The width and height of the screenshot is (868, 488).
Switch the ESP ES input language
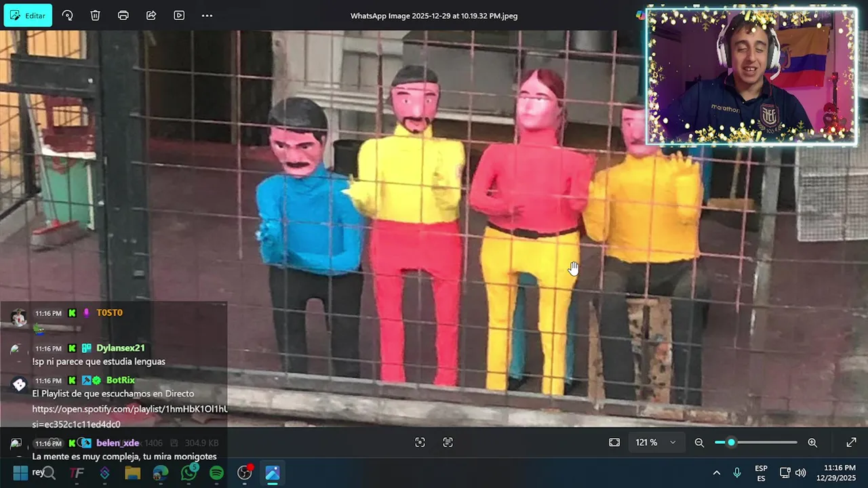[761, 473]
